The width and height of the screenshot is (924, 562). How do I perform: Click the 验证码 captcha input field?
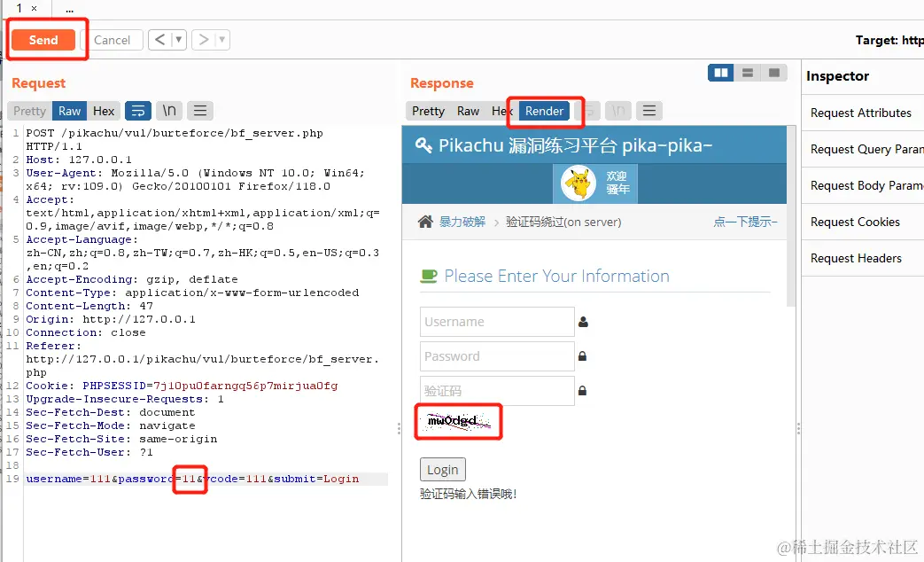pyautogui.click(x=497, y=390)
